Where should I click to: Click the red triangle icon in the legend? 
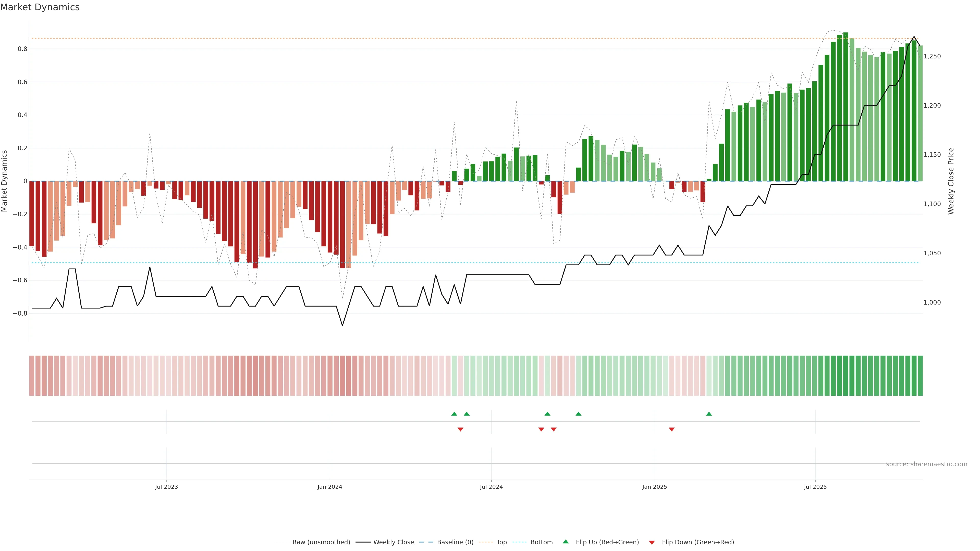(x=652, y=543)
